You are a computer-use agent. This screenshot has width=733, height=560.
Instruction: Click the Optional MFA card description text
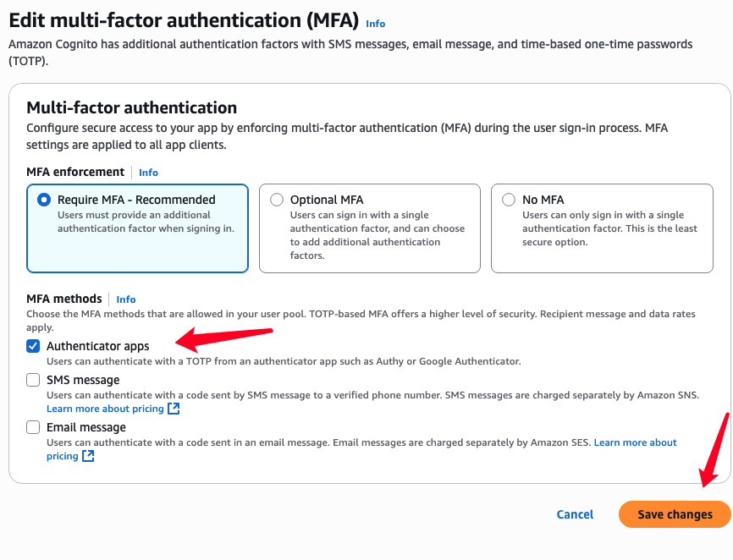point(377,235)
